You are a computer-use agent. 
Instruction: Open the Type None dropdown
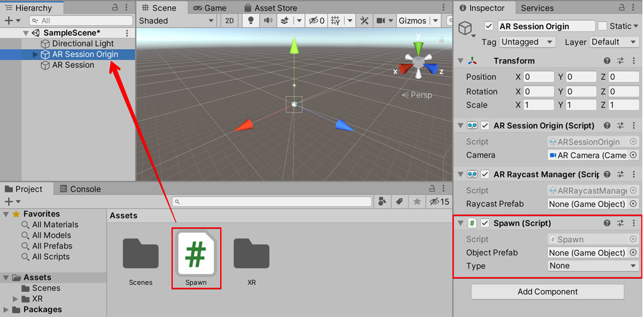click(593, 265)
